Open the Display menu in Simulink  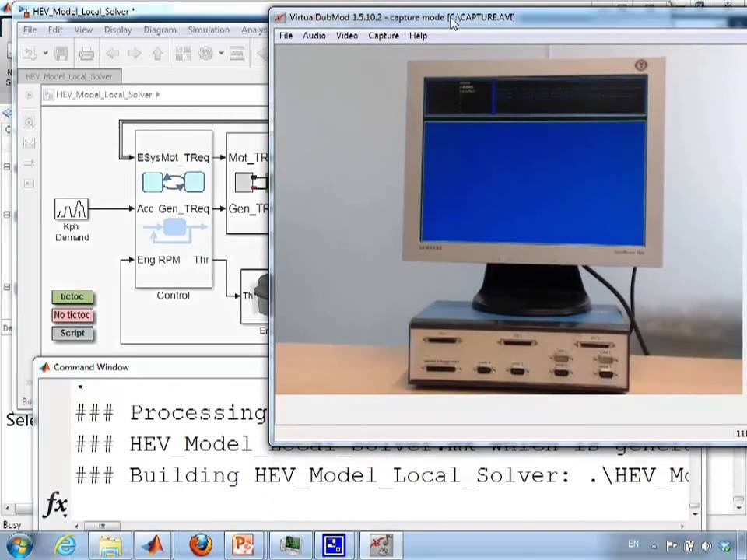(117, 30)
